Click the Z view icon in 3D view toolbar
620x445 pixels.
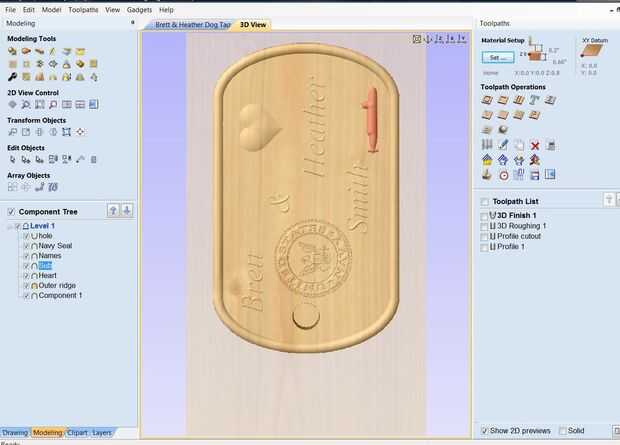tap(439, 38)
